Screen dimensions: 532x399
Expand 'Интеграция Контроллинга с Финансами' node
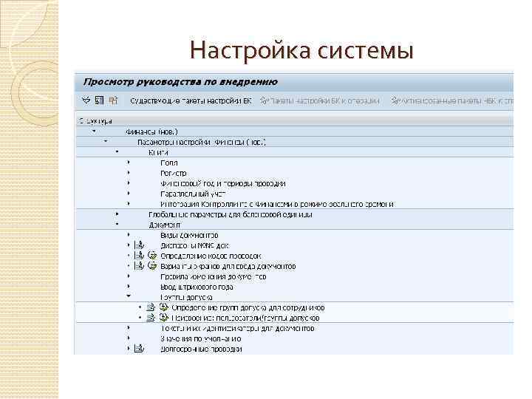[x=129, y=204]
